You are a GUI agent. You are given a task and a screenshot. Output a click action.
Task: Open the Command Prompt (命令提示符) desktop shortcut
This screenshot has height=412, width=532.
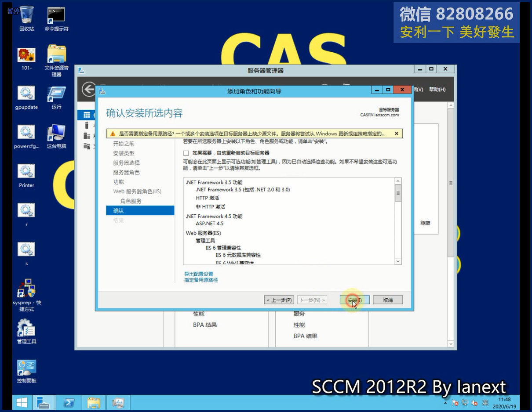[56, 18]
